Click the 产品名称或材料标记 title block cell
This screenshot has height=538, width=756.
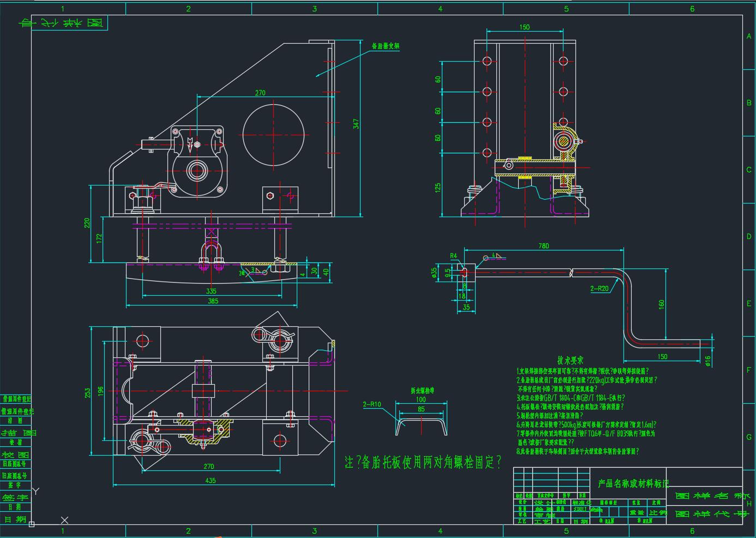click(633, 483)
